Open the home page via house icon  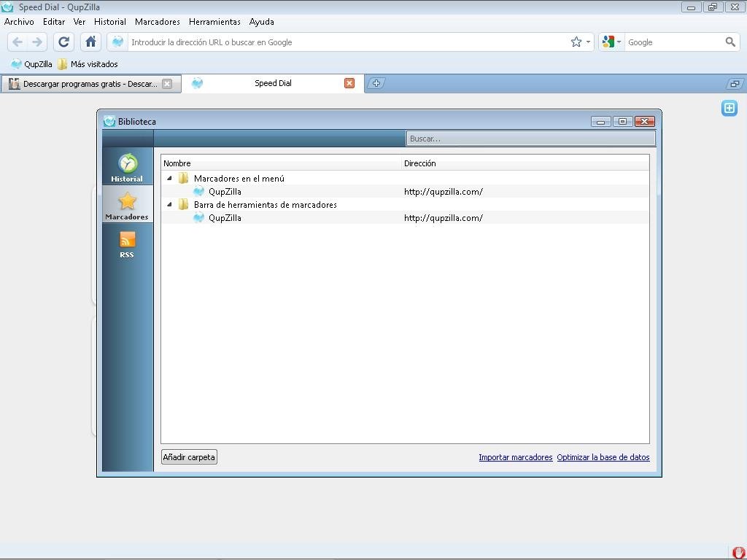90,42
